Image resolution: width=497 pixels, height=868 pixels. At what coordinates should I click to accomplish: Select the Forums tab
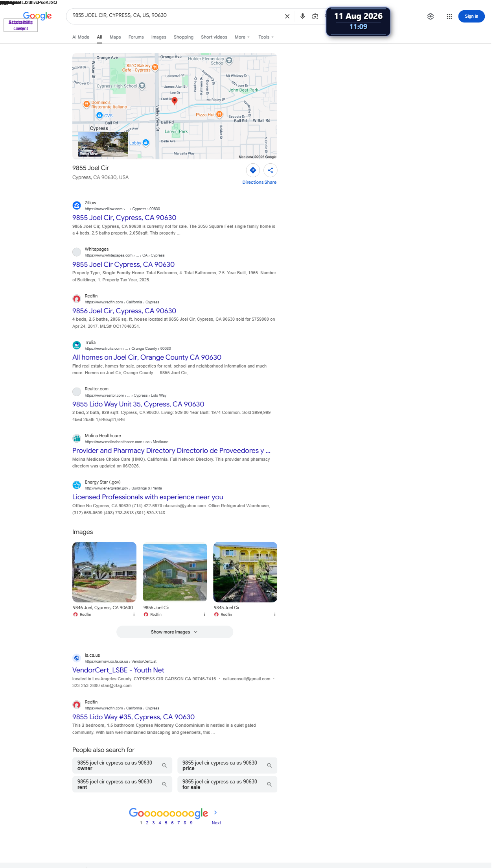pyautogui.click(x=136, y=37)
